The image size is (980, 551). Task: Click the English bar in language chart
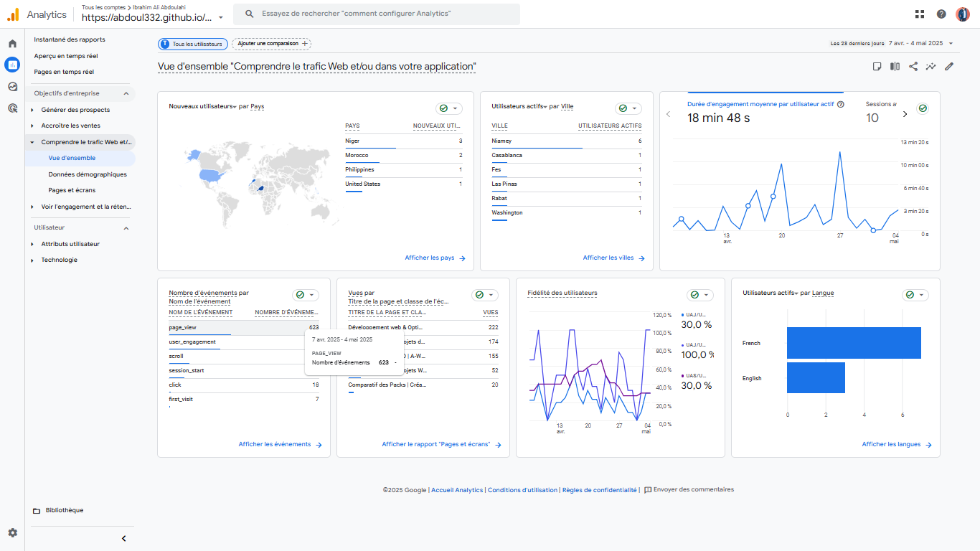pyautogui.click(x=816, y=377)
